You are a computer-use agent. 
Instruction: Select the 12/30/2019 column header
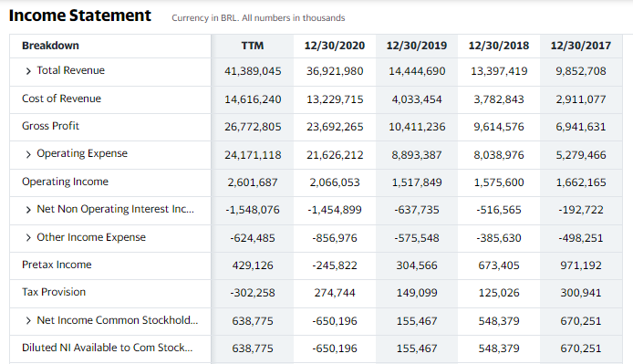tap(417, 46)
